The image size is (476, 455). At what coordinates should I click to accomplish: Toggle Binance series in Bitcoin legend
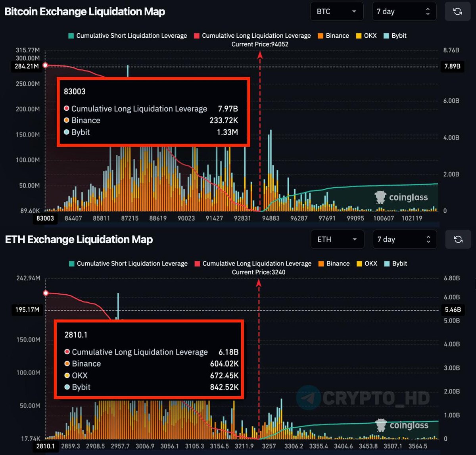[333, 36]
